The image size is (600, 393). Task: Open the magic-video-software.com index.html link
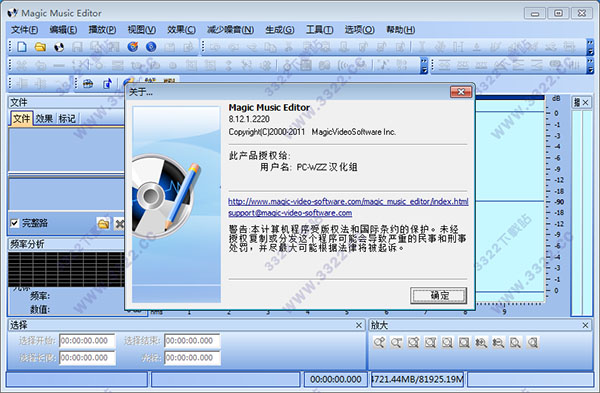348,201
